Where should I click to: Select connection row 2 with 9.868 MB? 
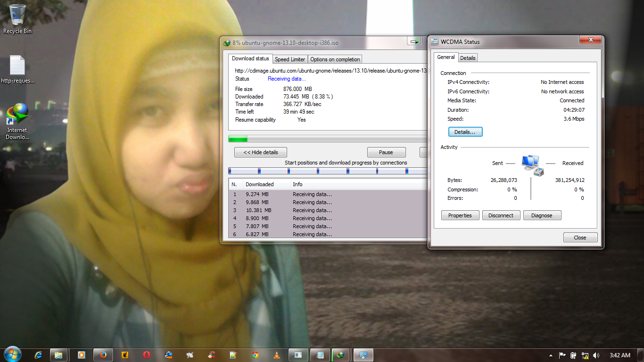[x=328, y=202]
